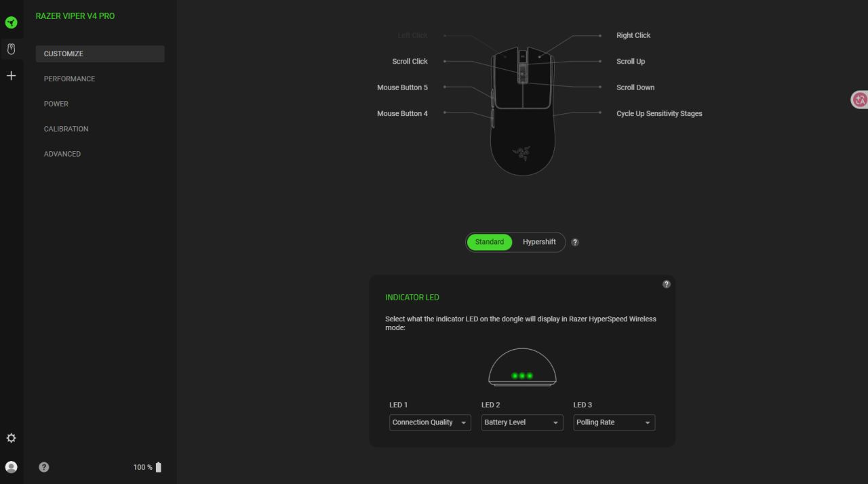Click the pink translate floating icon

pyautogui.click(x=860, y=100)
